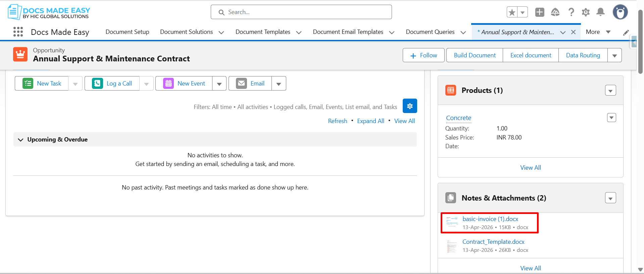Click the Email envelope icon
The height and width of the screenshot is (274, 644).
click(x=241, y=83)
